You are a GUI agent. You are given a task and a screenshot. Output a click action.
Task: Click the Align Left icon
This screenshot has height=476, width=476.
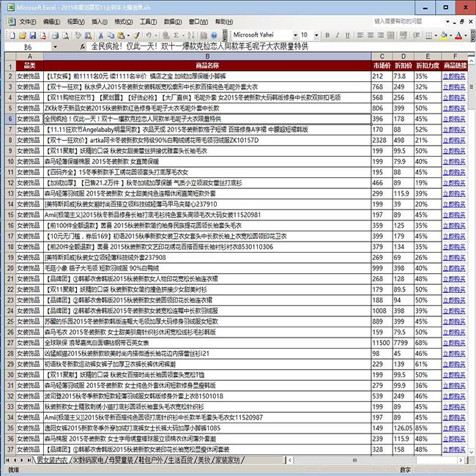coord(360,35)
